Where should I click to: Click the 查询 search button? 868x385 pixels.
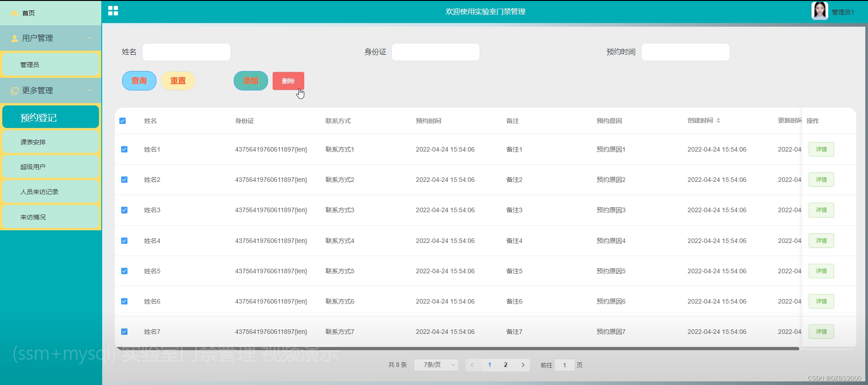click(139, 81)
